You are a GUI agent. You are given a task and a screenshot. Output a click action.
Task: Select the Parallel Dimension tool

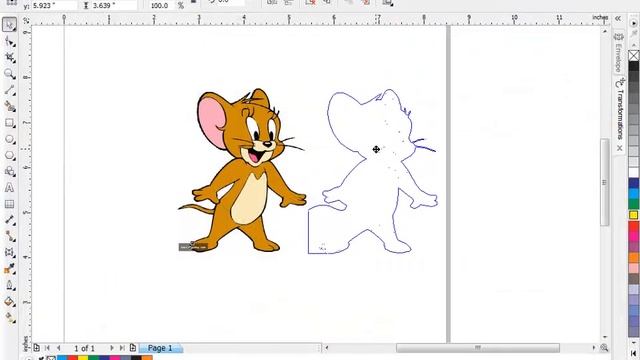click(x=9, y=220)
